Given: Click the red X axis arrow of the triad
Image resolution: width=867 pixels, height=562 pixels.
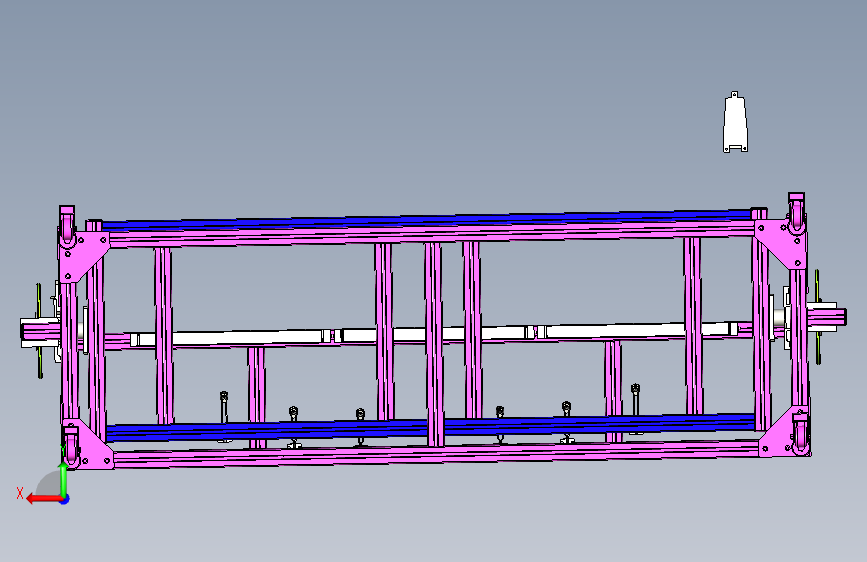Looking at the screenshot, I should point(44,499).
